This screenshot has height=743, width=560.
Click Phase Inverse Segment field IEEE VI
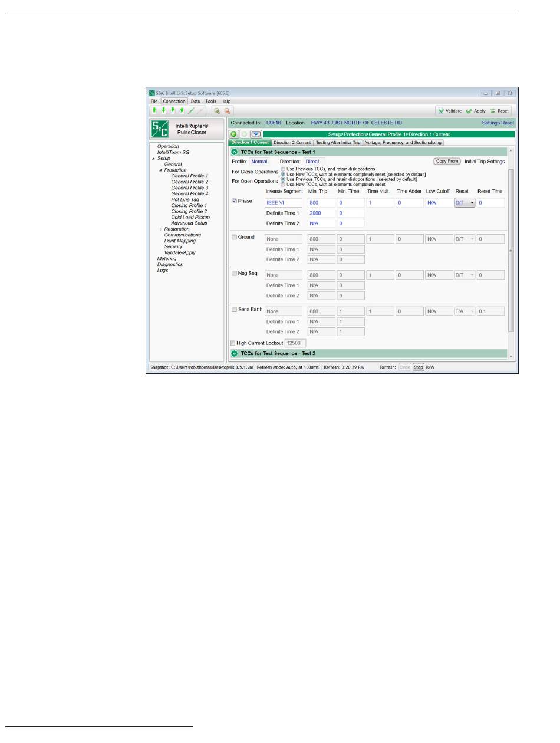[x=284, y=202]
